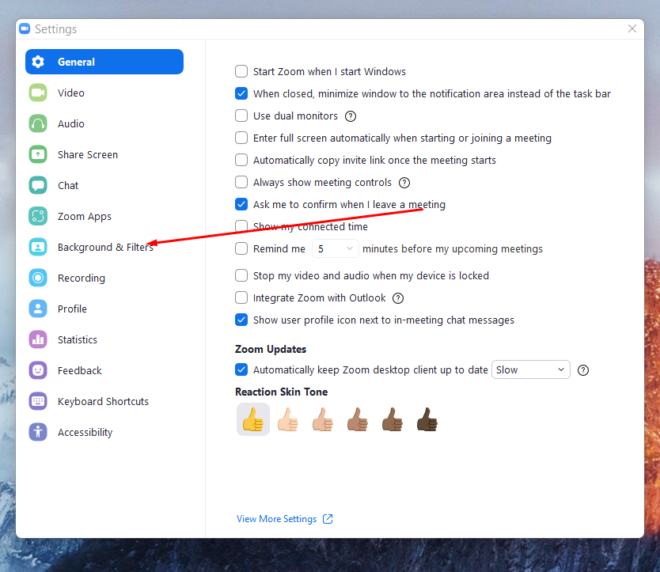660x572 pixels.
Task: Select the default yellow thumbs-up skin tone
Action: pyautogui.click(x=253, y=419)
